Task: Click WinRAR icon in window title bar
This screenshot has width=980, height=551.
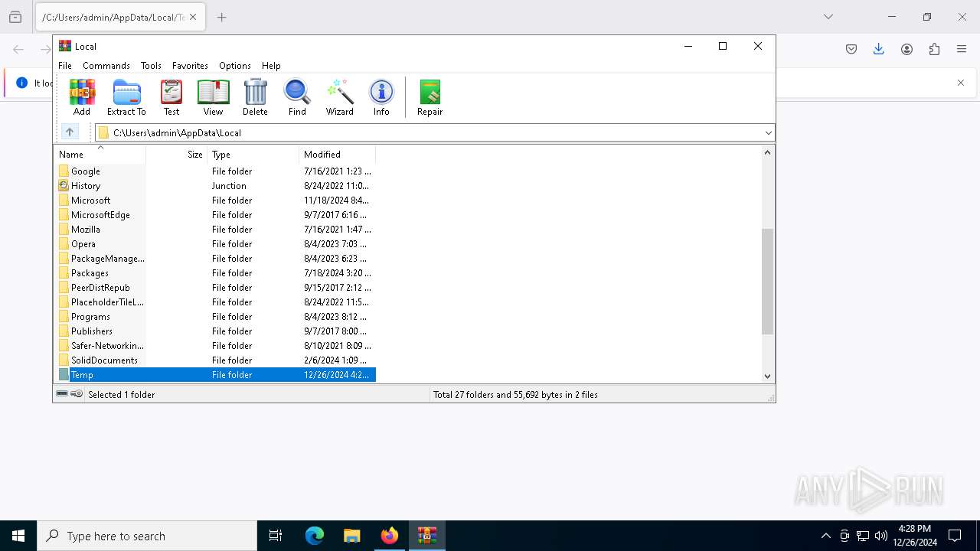Action: (x=65, y=46)
